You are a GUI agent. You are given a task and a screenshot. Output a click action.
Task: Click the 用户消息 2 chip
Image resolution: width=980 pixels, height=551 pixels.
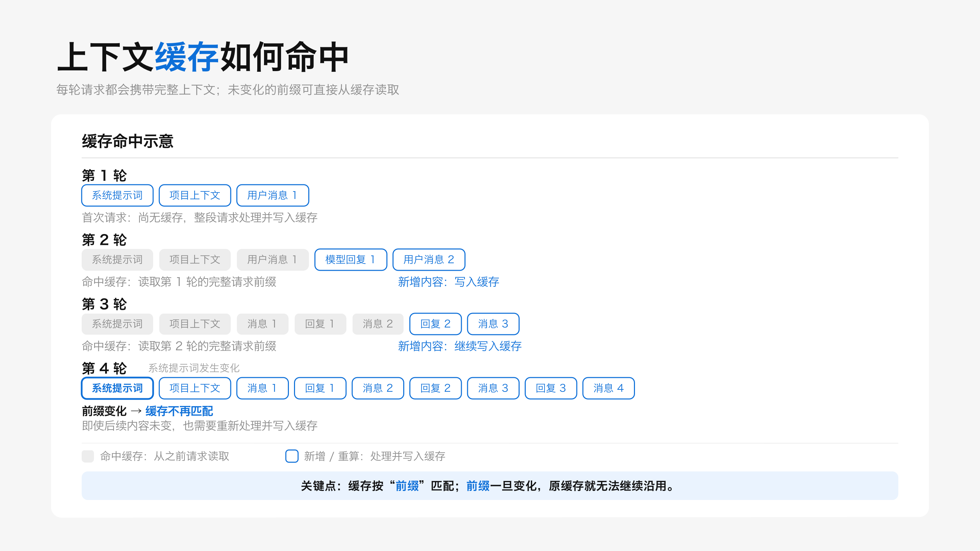[429, 260]
